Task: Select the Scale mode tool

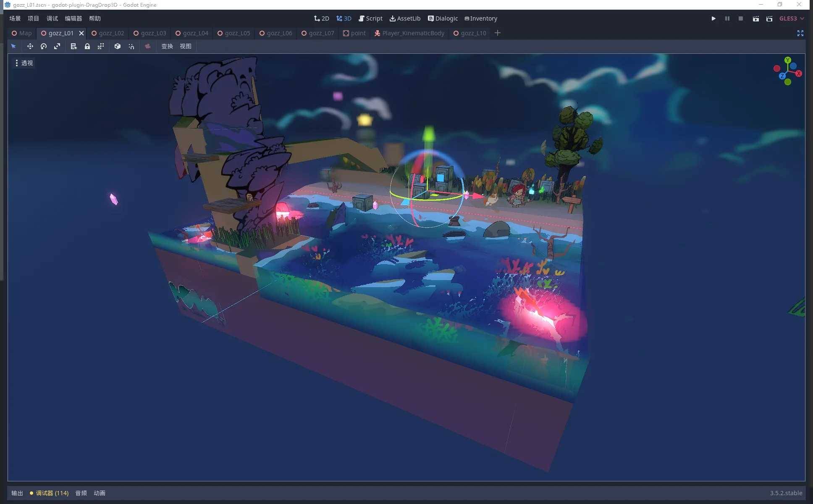Action: click(57, 46)
